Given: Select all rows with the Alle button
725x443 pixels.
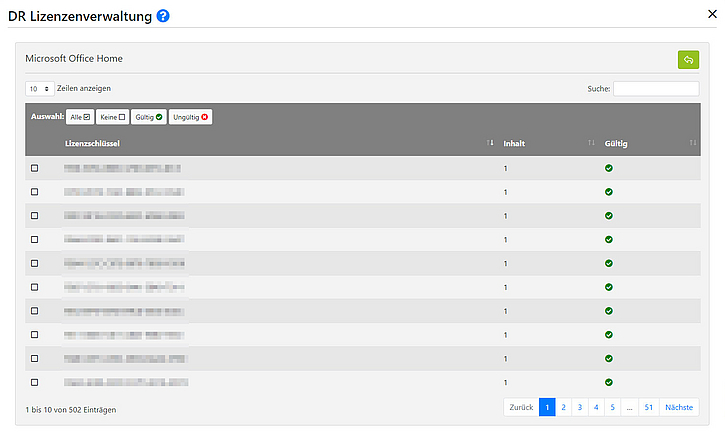Looking at the screenshot, I should tap(80, 117).
